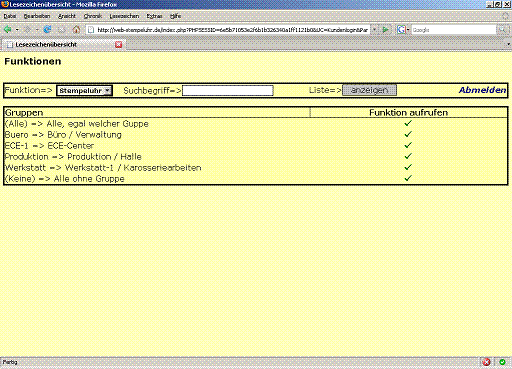Reload the page with the blue refresh icon
512x369 pixels.
(x=47, y=30)
